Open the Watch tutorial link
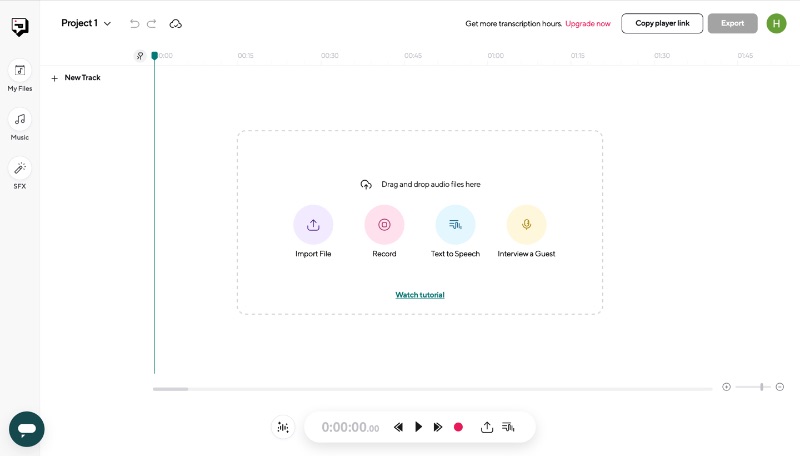Image resolution: width=800 pixels, height=456 pixels. click(x=420, y=295)
